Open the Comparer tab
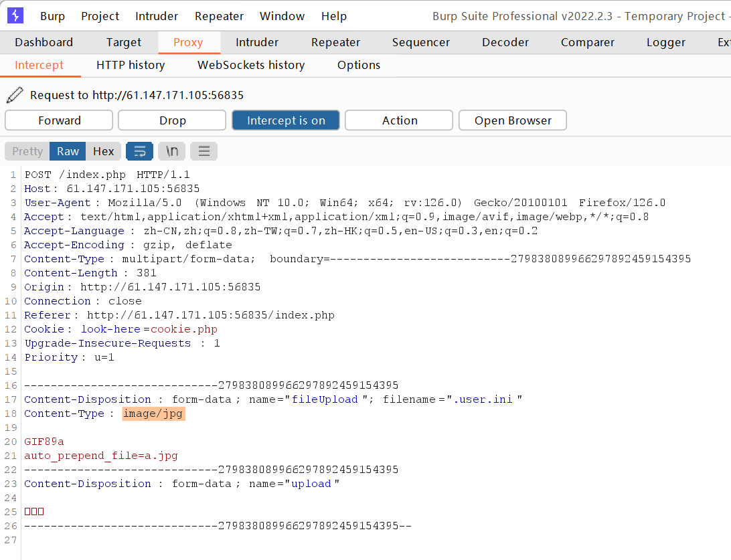Screen dimensions: 731x560 [588, 42]
